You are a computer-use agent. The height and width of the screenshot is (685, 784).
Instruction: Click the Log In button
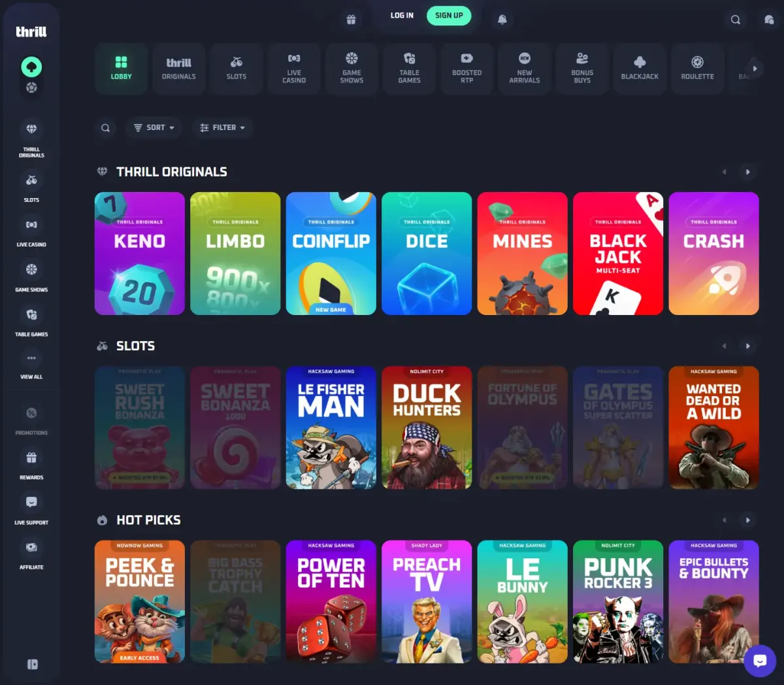click(402, 16)
